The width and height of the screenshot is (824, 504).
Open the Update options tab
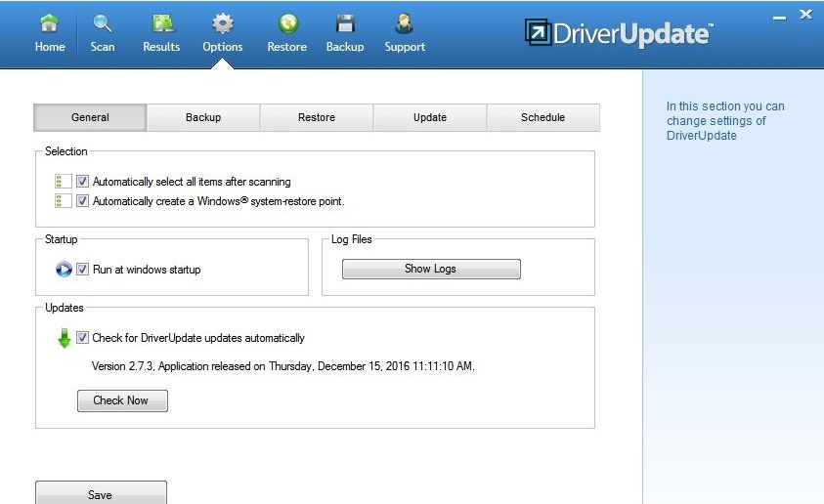430,117
